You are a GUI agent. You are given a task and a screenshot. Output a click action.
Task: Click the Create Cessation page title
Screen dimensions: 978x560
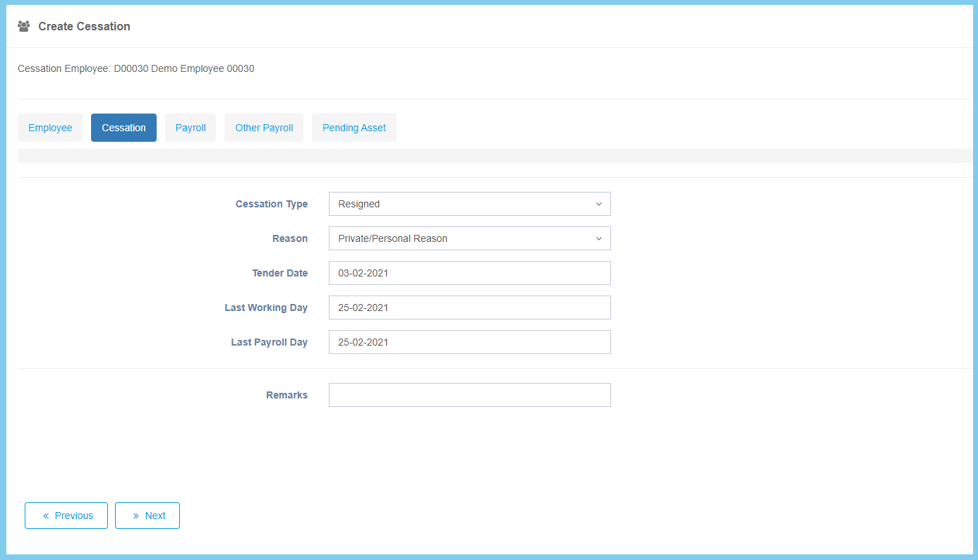tap(84, 26)
